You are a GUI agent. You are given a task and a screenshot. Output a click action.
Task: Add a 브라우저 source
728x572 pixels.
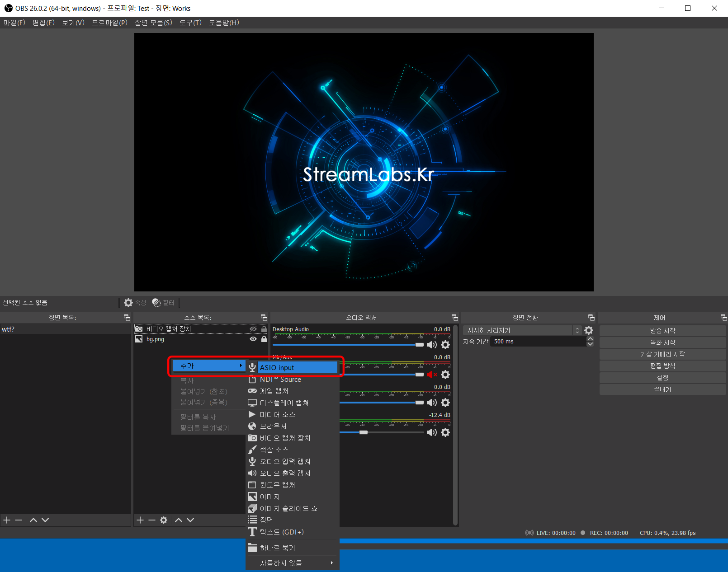pyautogui.click(x=293, y=426)
